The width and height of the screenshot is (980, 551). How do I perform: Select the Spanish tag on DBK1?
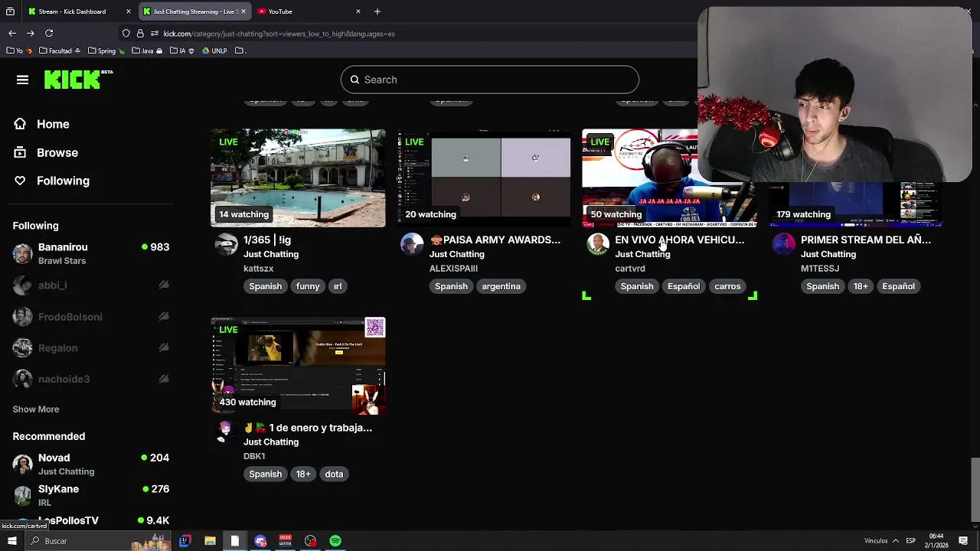coord(265,474)
